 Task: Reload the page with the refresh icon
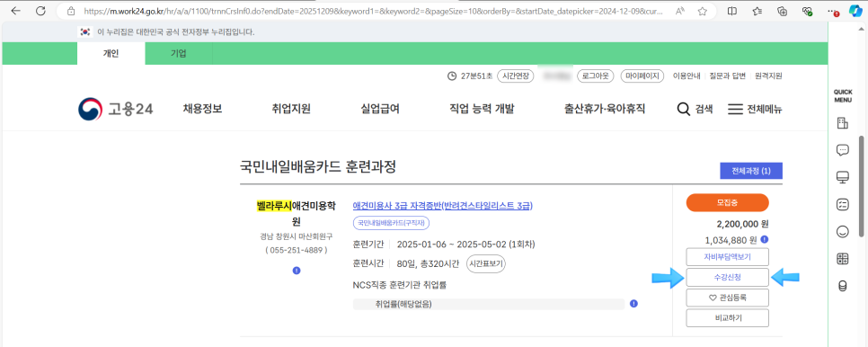coord(40,11)
